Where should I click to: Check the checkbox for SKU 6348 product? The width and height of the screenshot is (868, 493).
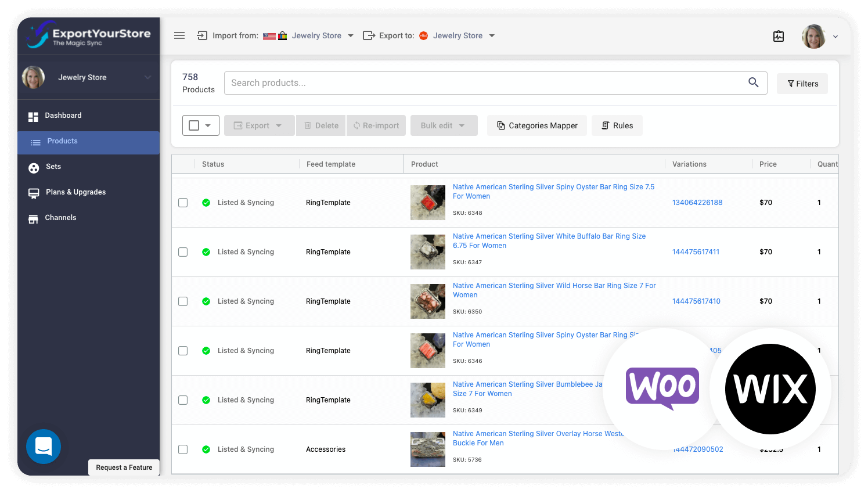pos(183,203)
